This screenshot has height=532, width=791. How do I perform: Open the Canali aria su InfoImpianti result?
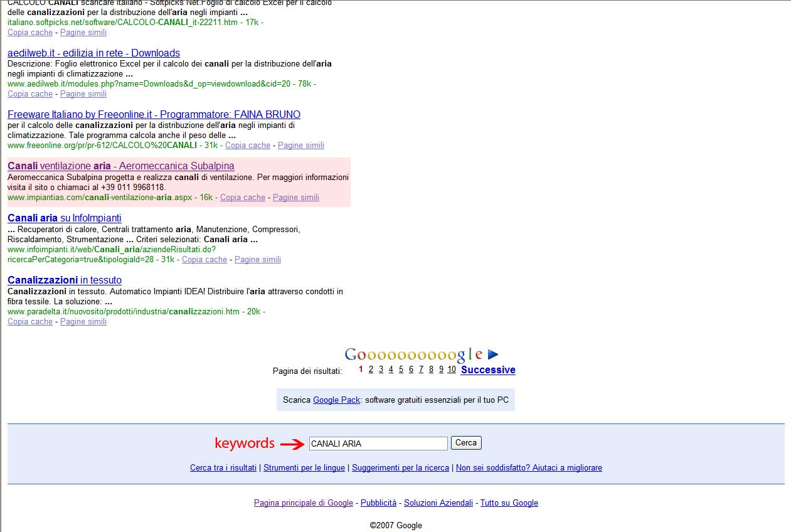coord(65,218)
